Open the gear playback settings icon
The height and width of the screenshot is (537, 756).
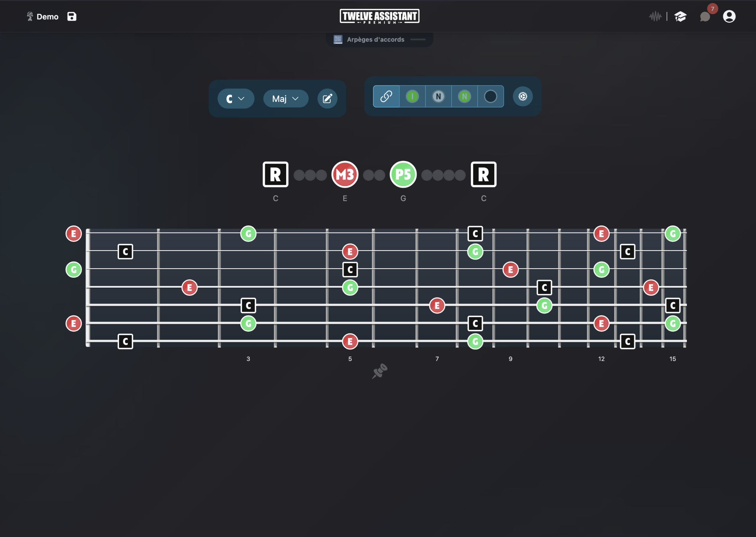523,97
